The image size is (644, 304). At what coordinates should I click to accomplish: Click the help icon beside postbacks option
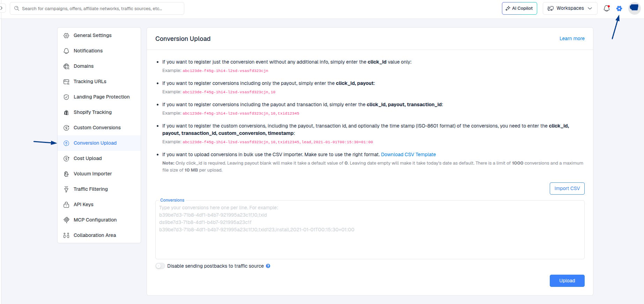point(268,266)
